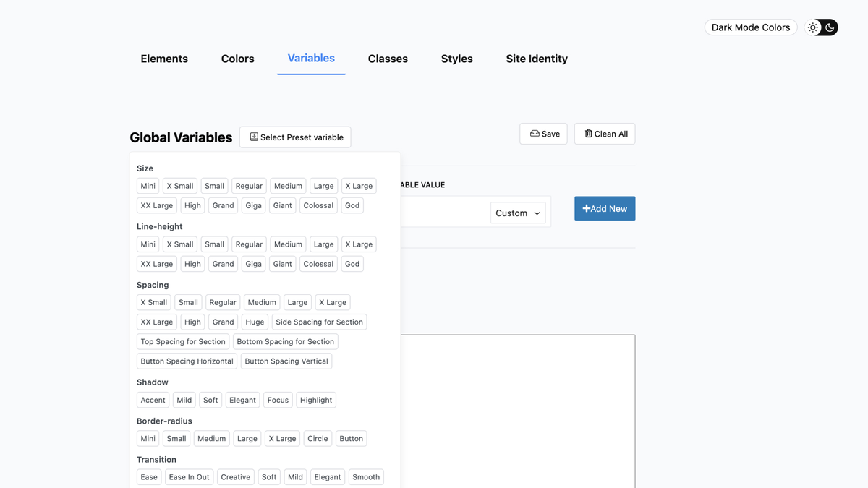Choose the Colossal line-height preset
This screenshot has width=868, height=488.
point(318,263)
